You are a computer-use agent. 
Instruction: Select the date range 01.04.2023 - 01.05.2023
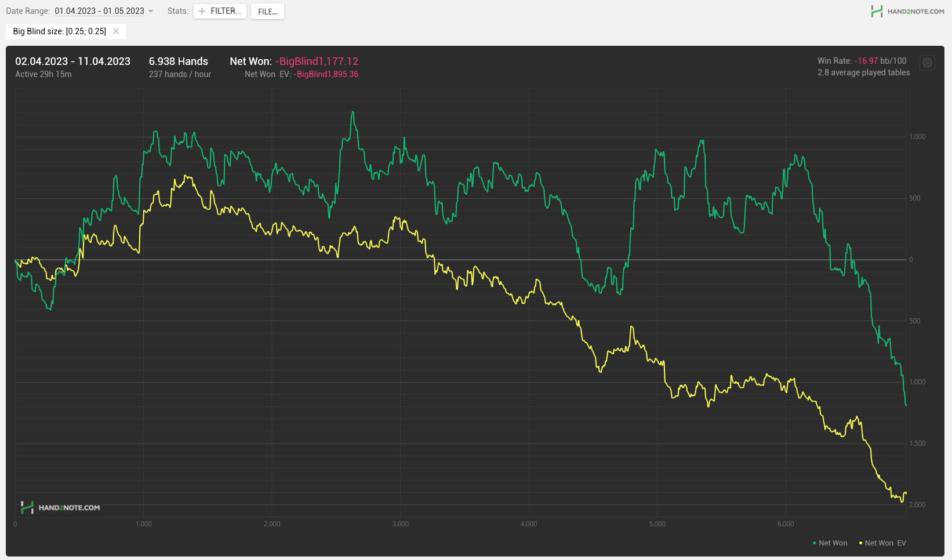(x=99, y=11)
